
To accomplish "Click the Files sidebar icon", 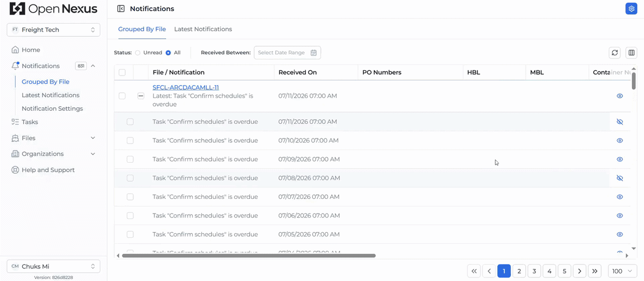I will click(15, 138).
